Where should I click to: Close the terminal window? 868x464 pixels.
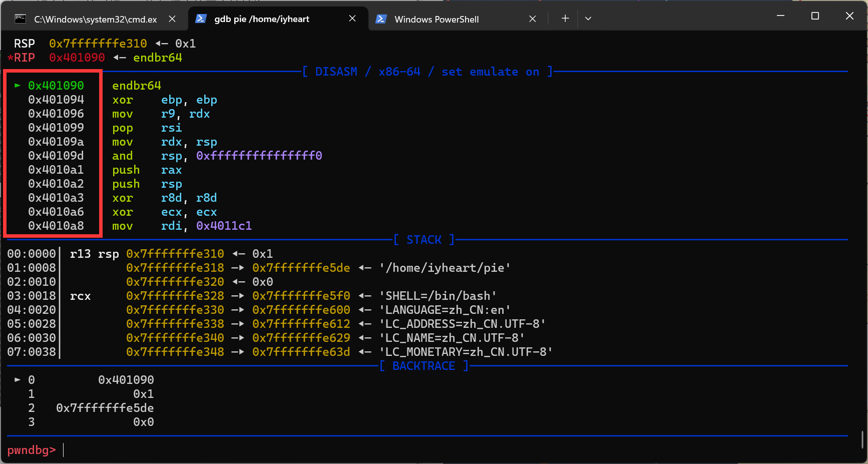[x=849, y=16]
